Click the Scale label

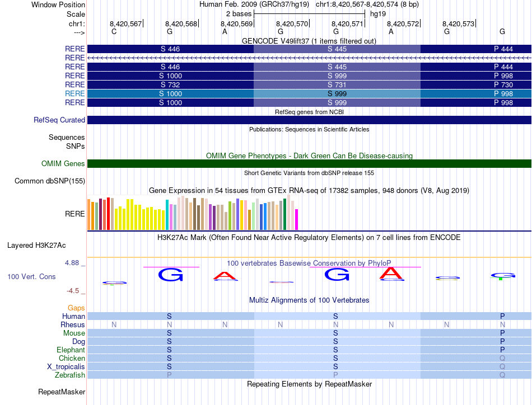[x=76, y=14]
